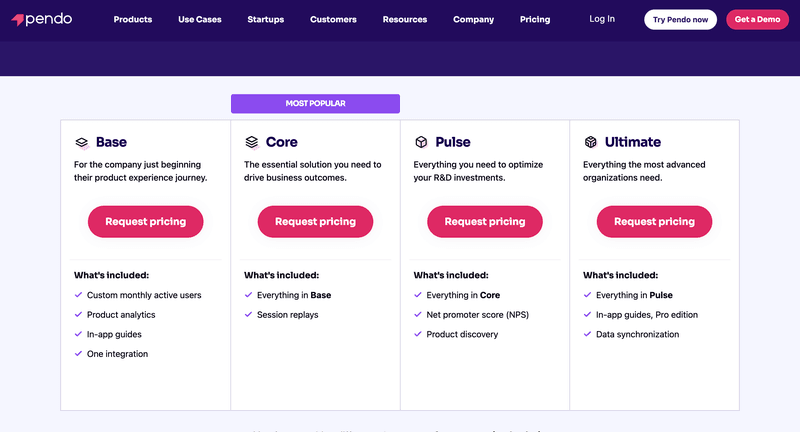
Task: Click "Everything in Core" text
Action: 463,295
